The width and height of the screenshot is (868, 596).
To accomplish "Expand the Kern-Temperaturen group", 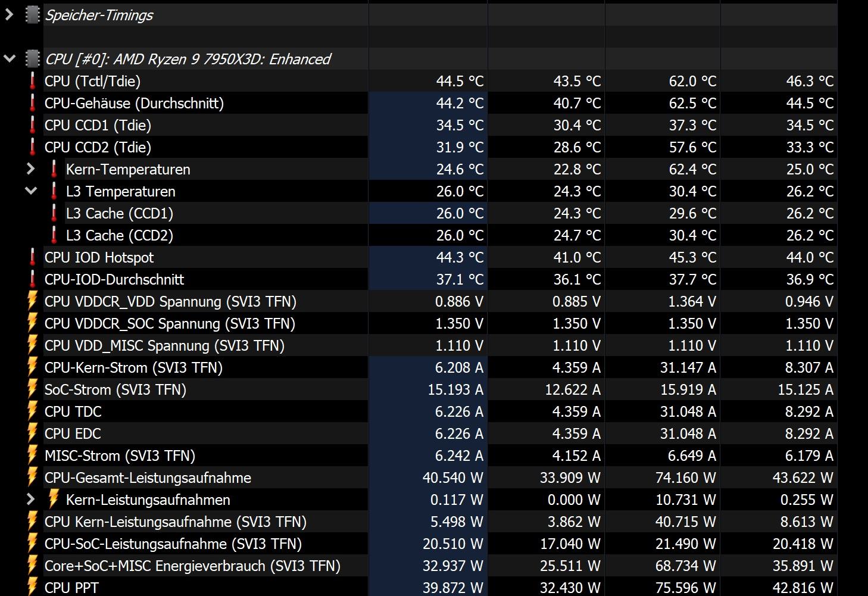I will coord(31,169).
